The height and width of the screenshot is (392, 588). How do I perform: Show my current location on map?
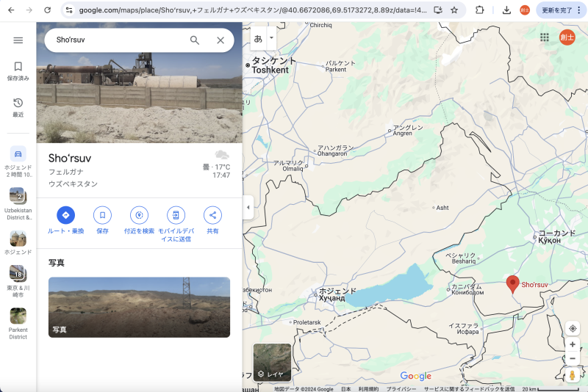[573, 328]
